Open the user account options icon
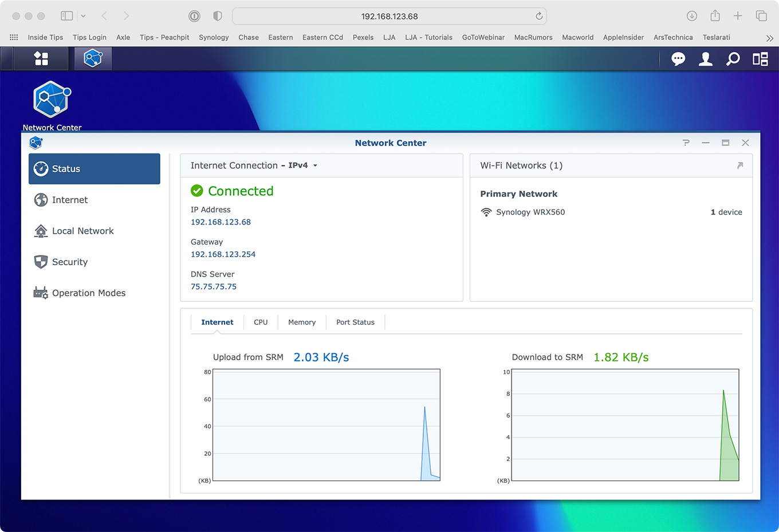Screen dimensions: 779x532 click(x=706, y=59)
